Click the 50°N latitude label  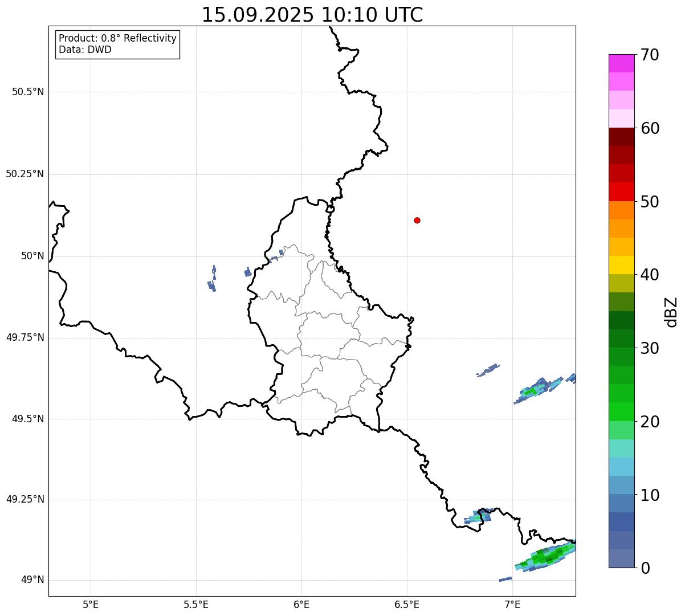[32, 256]
